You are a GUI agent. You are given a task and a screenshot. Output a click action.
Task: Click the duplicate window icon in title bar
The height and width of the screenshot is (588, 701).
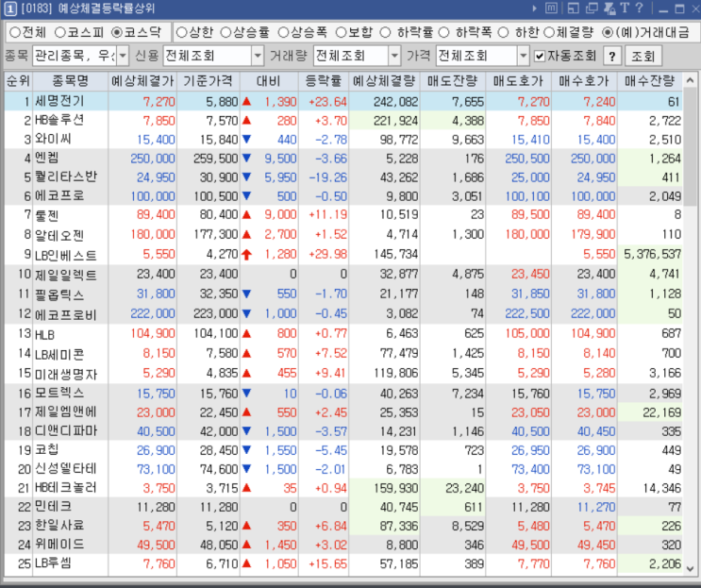click(x=592, y=8)
